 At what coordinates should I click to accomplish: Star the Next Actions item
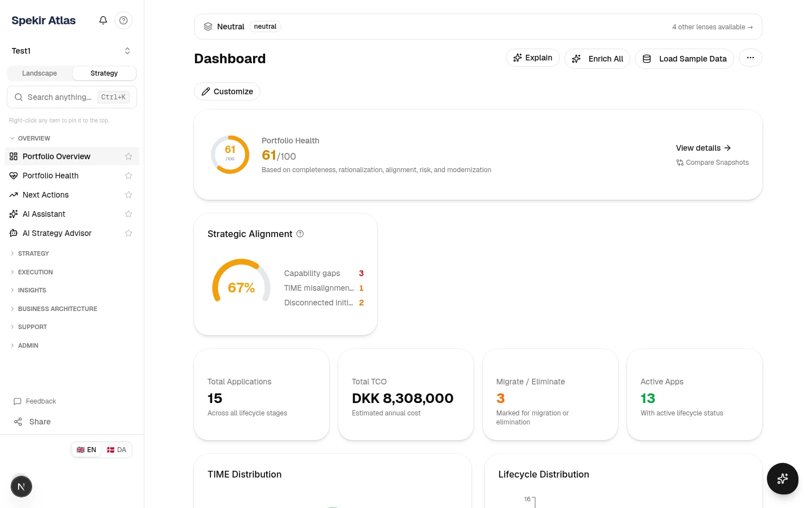[129, 195]
